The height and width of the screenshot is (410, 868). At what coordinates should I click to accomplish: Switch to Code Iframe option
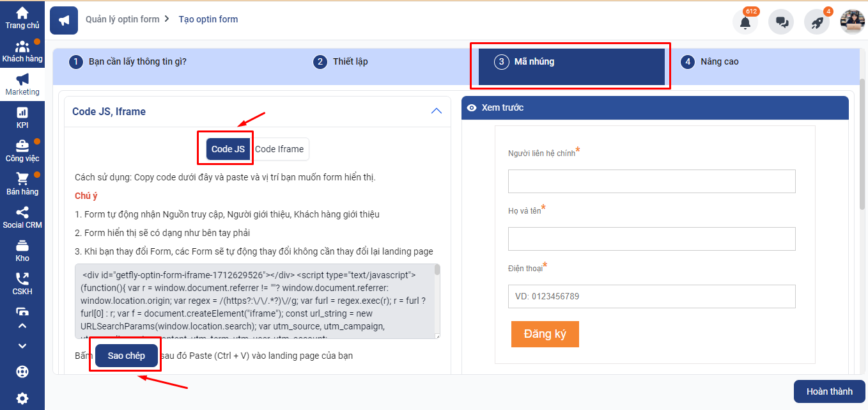(x=279, y=149)
